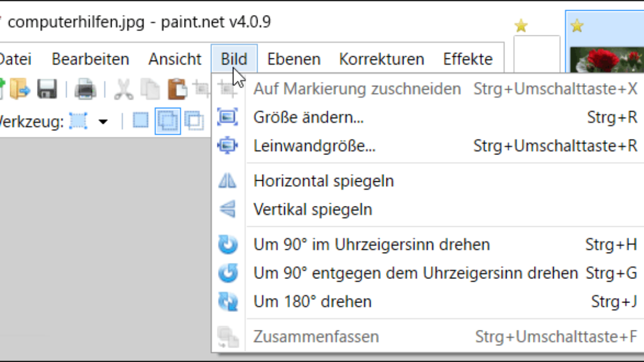Choose the Leinwandgröße canvas size entry
This screenshot has height=362, width=644.
click(427, 146)
